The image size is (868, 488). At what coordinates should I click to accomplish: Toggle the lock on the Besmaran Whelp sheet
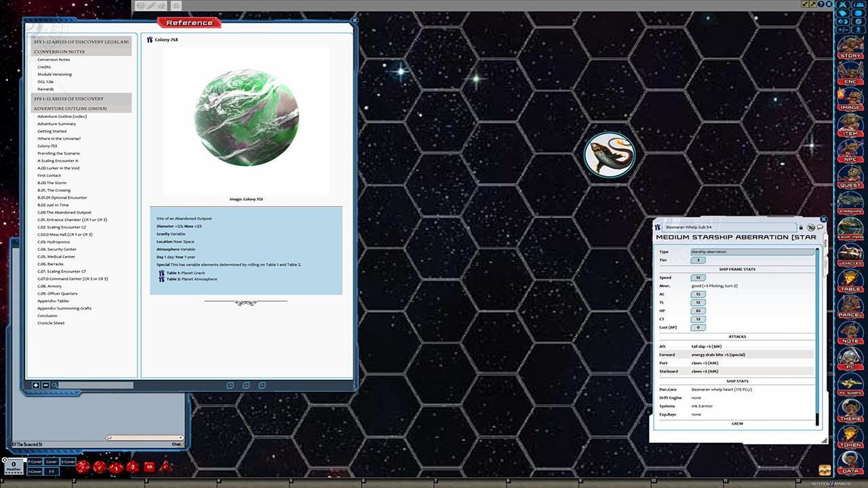[800, 226]
